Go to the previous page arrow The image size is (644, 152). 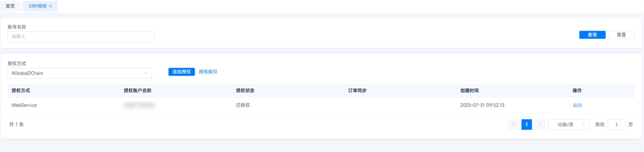[513, 124]
